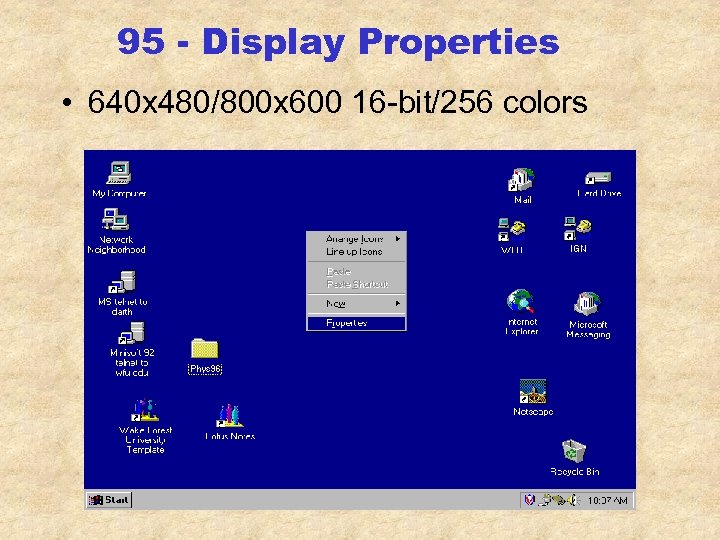The width and height of the screenshot is (720, 540).
Task: Choose Properties in the context menu
Action: (356, 323)
